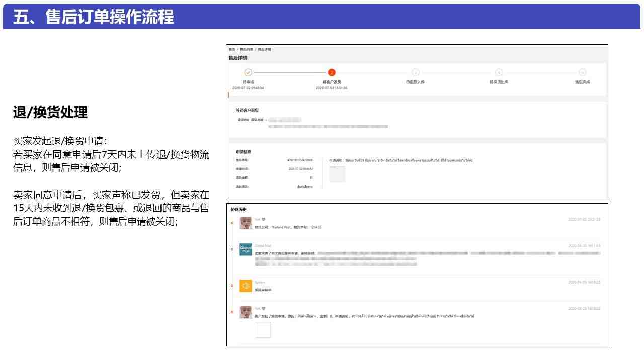This screenshot has width=644, height=362.
Task: Select the 待客户发货 step label
Action: 332,82
